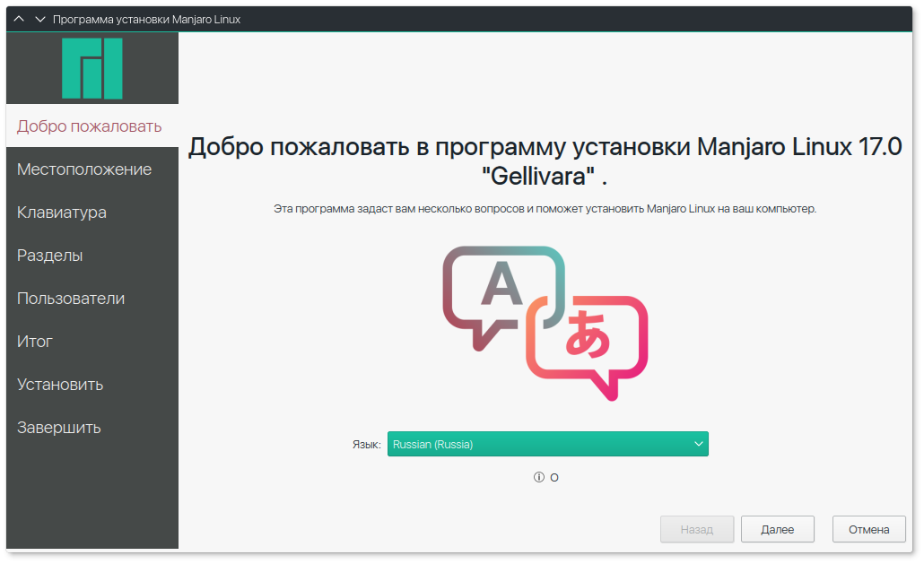Open the Пользователи step in the sidebar
Viewport: 924px width, 564px height.
[x=71, y=299]
